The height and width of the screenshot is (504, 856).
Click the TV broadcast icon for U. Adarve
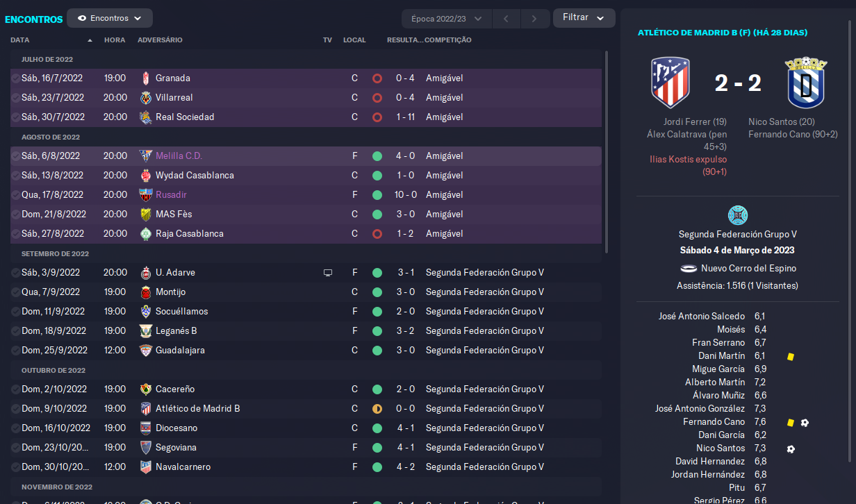point(328,273)
